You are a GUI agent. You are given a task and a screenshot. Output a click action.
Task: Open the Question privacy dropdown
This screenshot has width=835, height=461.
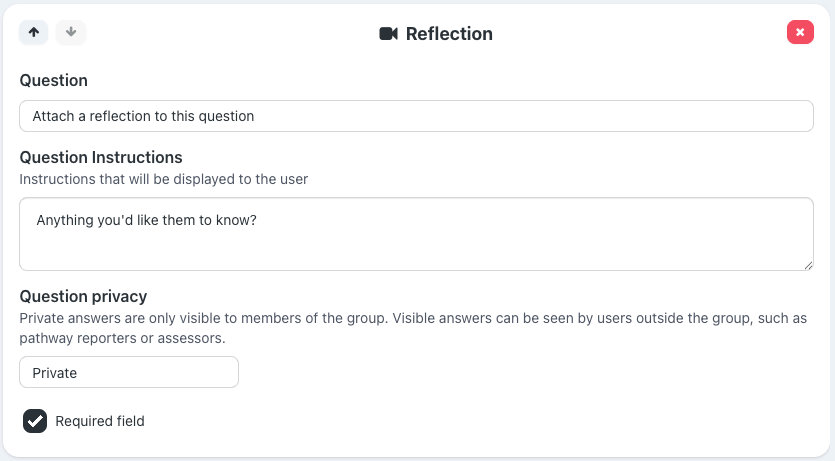[x=129, y=372]
